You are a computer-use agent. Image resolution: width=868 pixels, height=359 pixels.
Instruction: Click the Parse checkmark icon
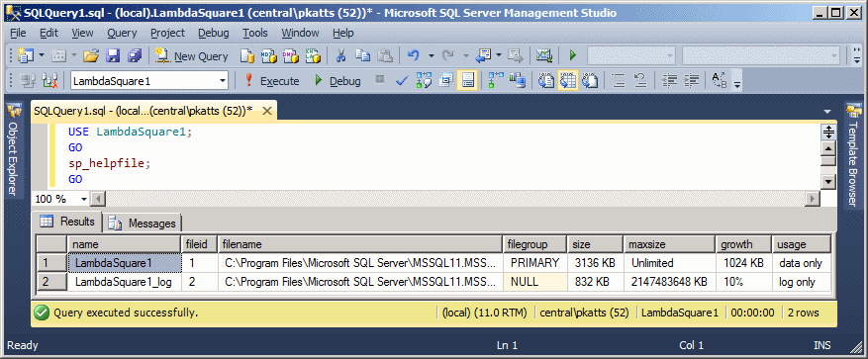tap(402, 81)
